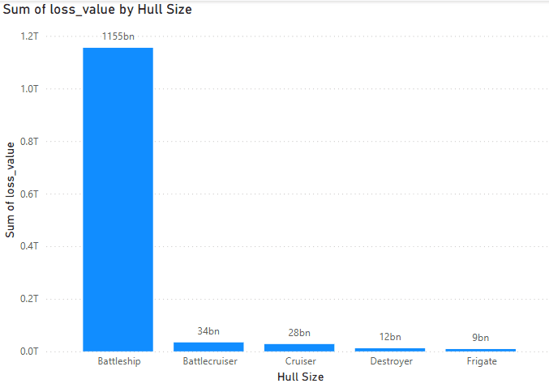Click the 1155bn data label
The height and width of the screenshot is (392, 549).
pos(118,36)
